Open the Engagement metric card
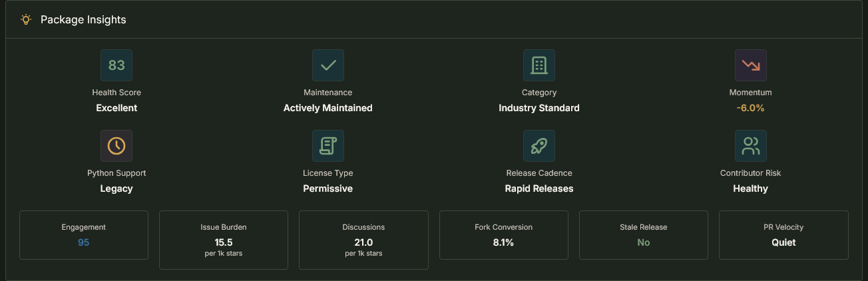Screen dimensions: 868x281 click(84, 235)
